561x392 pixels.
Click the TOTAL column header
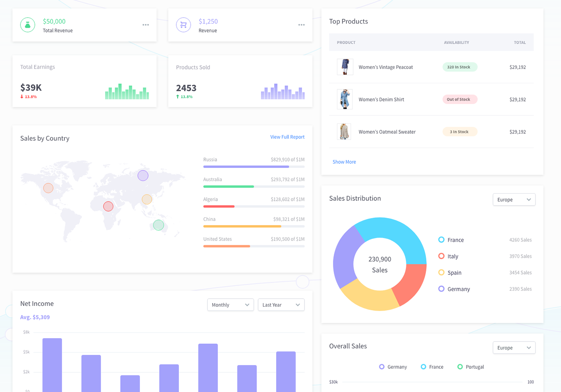pos(520,42)
